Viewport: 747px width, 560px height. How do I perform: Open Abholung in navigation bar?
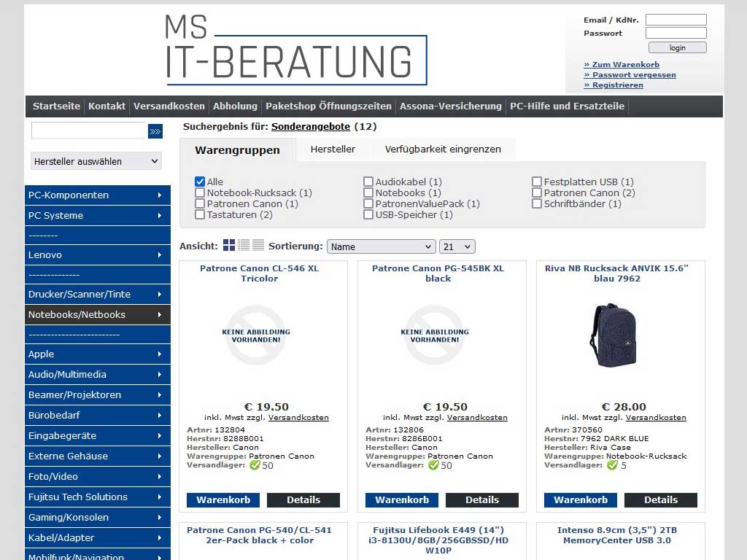[x=235, y=106]
